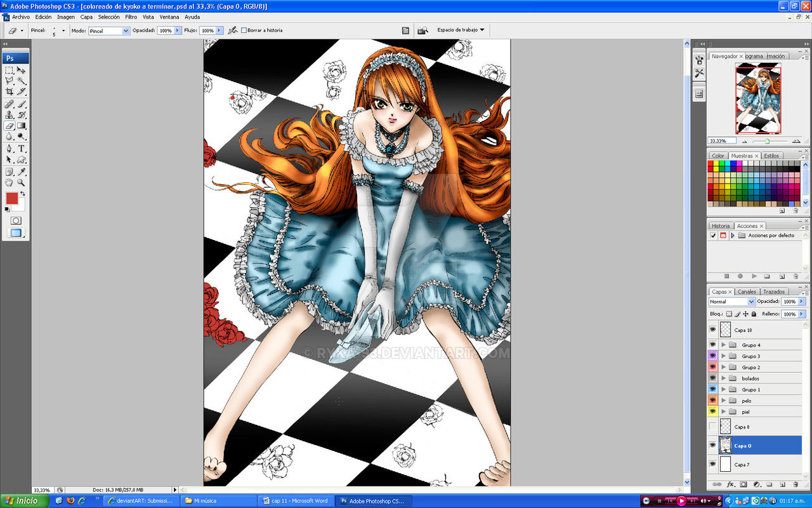Select the History Brush tool
The height and width of the screenshot is (508, 812).
point(22,115)
